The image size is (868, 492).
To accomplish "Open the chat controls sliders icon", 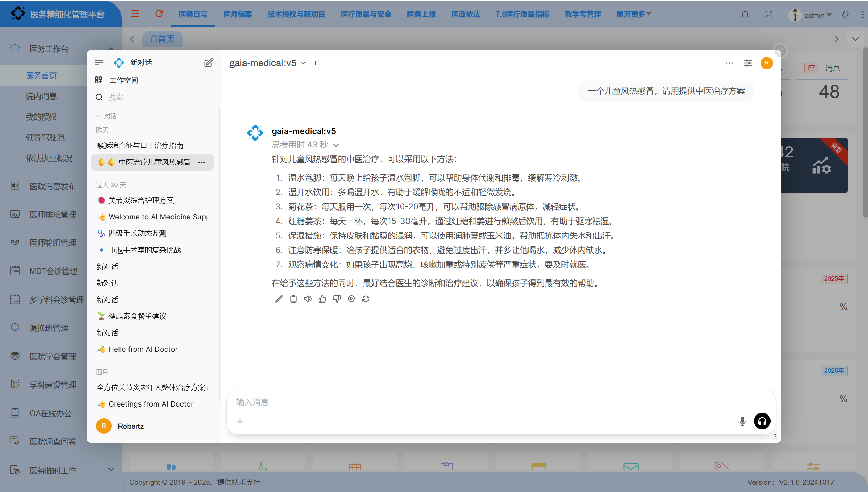I will 748,63.
